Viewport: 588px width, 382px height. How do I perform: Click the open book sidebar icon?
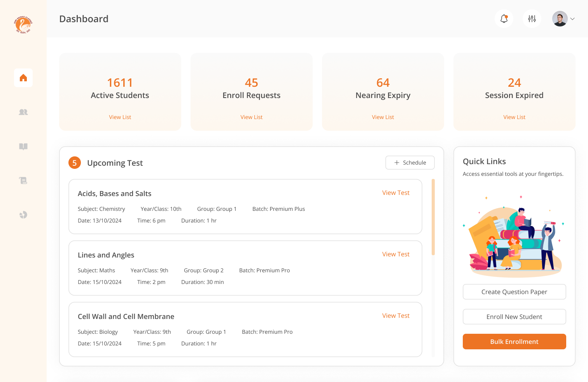[23, 146]
